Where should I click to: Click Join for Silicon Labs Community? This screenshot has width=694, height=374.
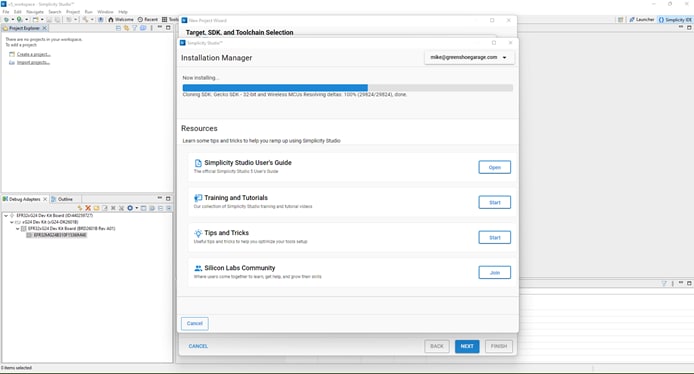(x=494, y=273)
